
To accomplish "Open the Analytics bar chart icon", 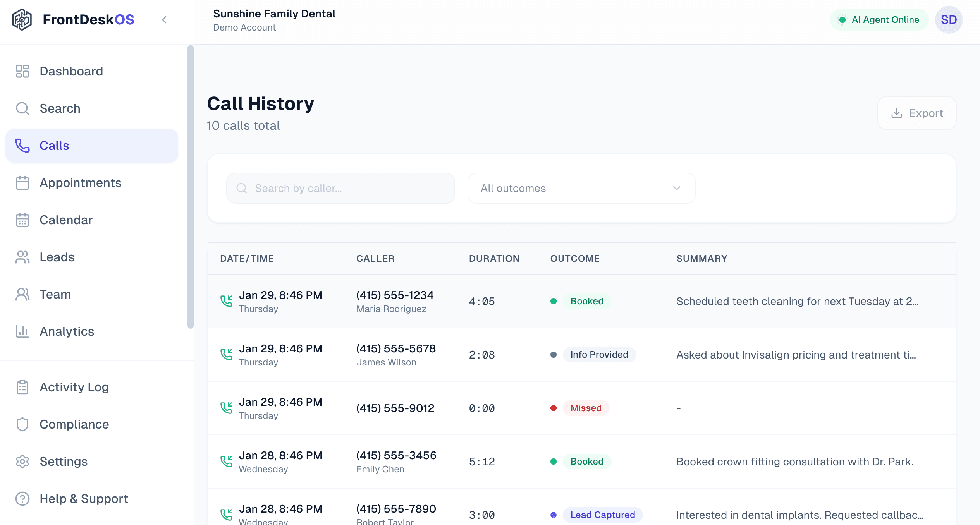I will (x=22, y=331).
